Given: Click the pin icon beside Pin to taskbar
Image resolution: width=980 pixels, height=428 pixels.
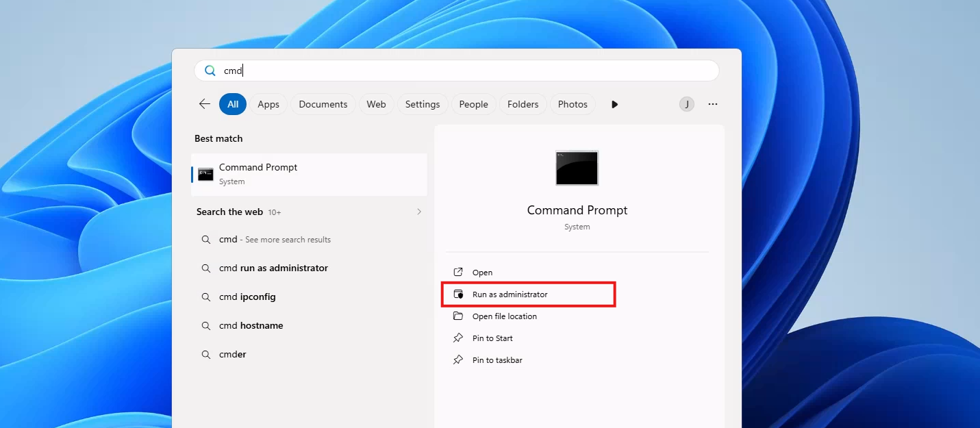Looking at the screenshot, I should pyautogui.click(x=458, y=360).
